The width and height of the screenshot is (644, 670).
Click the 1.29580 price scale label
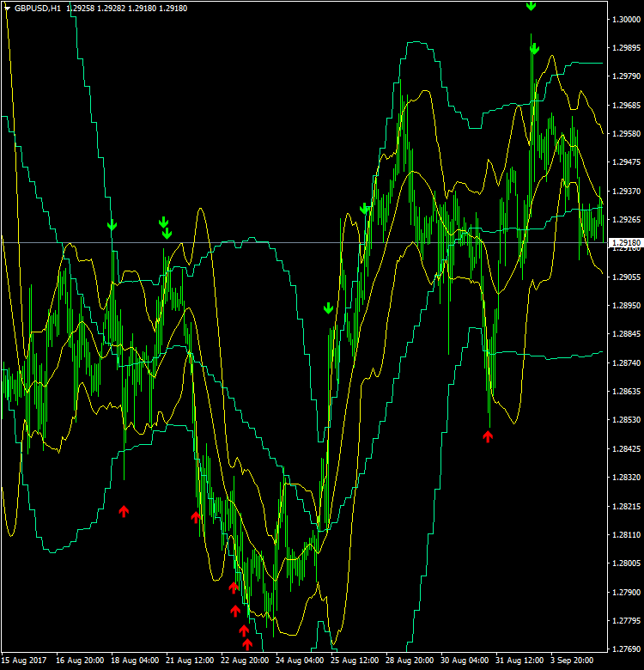[x=626, y=134]
